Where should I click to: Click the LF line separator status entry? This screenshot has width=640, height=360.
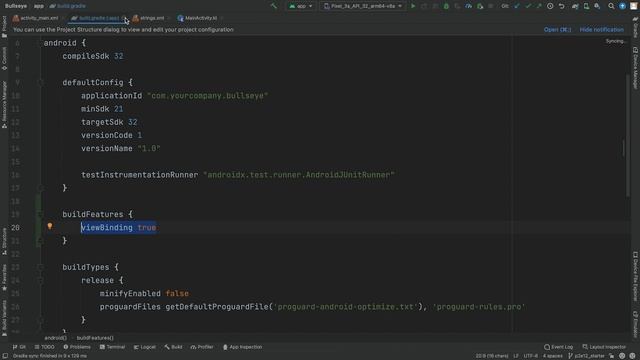pyautogui.click(x=516, y=356)
